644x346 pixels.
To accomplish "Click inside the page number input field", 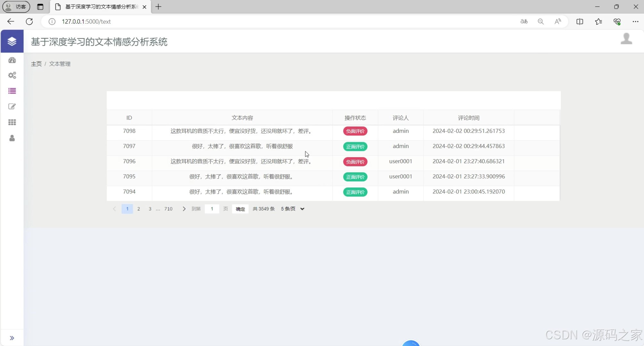I will 212,209.
